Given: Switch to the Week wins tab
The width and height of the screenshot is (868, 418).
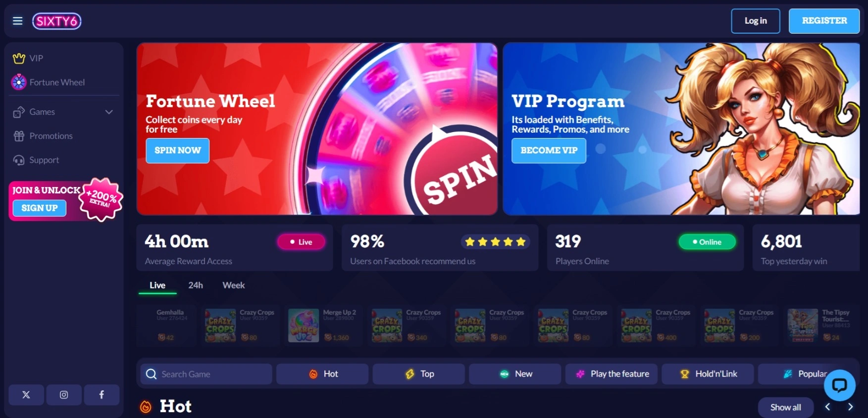Looking at the screenshot, I should [234, 285].
